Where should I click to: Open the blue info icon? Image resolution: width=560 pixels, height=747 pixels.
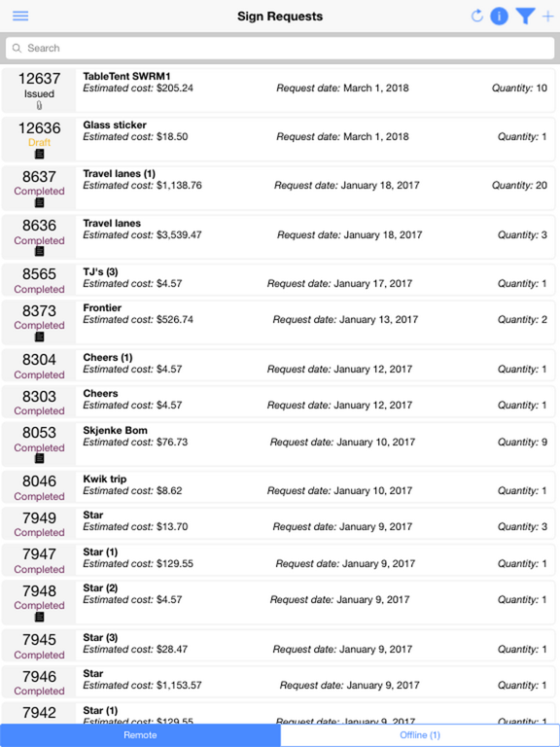point(499,17)
